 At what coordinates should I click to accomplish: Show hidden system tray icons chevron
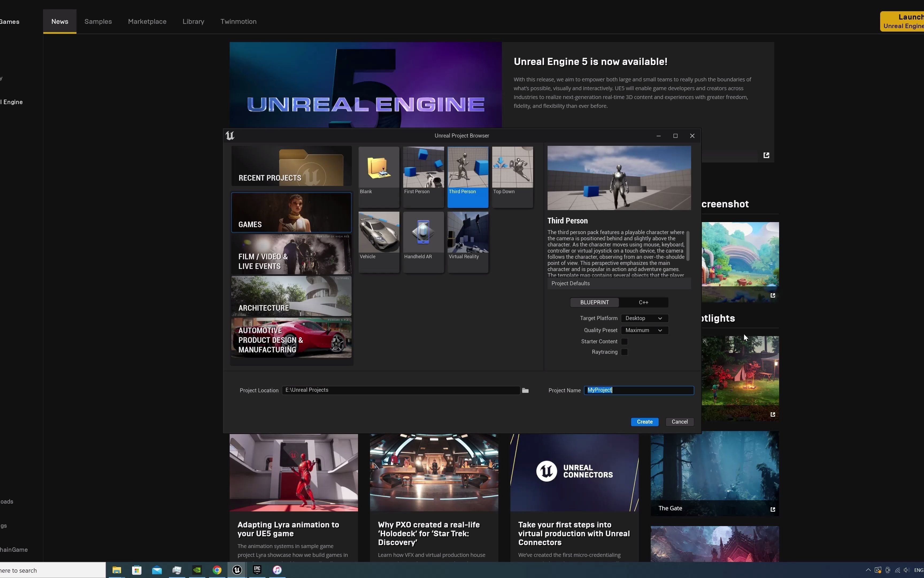(868, 570)
